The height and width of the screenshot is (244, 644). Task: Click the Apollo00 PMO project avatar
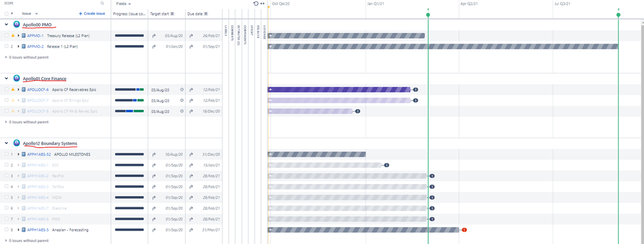point(16,25)
